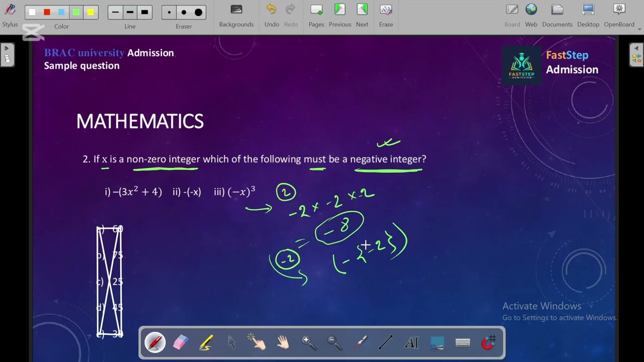
Task: Select the Zoom in magnifier tool
Action: (x=309, y=343)
